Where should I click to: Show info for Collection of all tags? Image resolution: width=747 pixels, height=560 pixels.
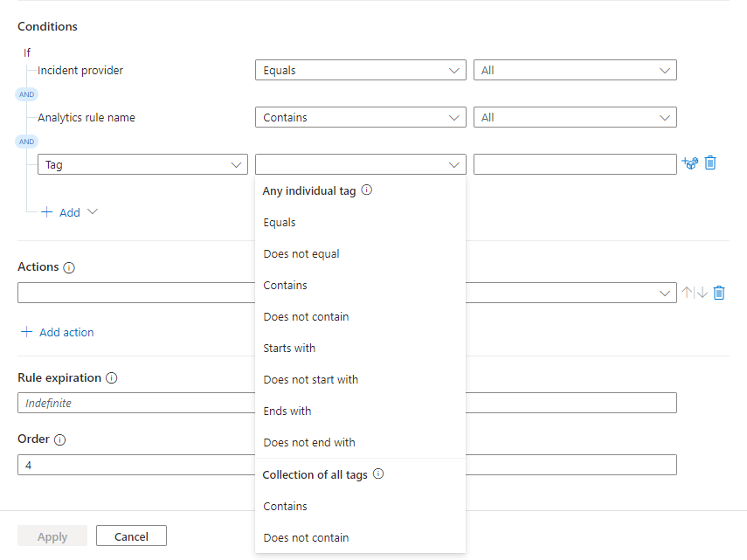tap(378, 474)
